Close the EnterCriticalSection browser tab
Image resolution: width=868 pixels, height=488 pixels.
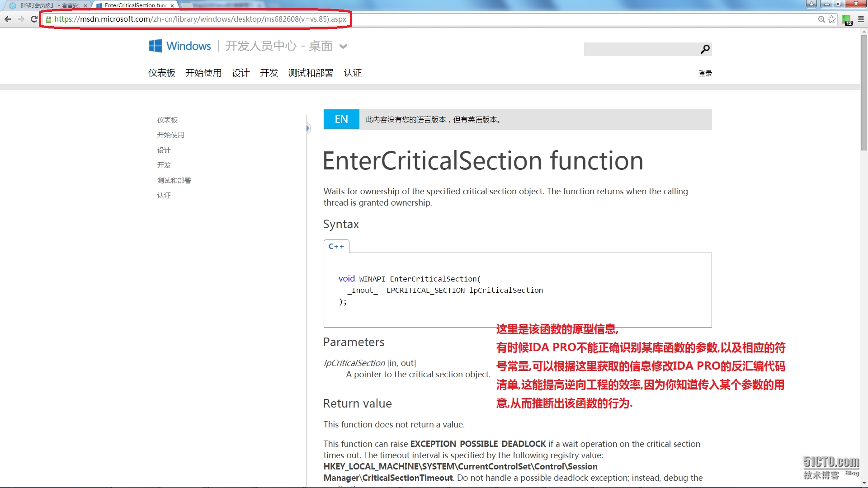tap(172, 5)
